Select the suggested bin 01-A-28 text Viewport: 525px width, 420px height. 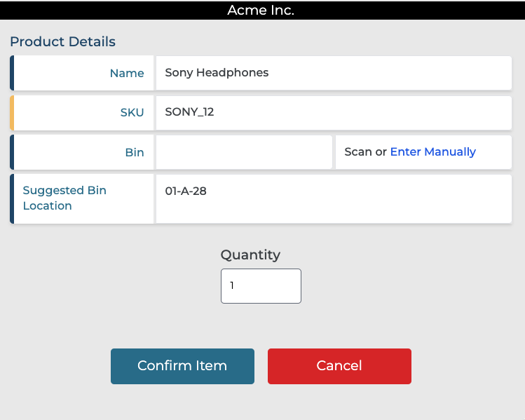click(186, 191)
